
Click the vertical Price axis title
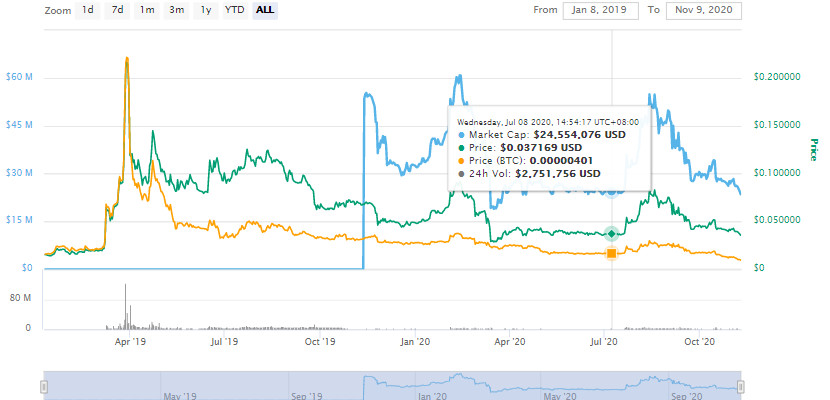[x=814, y=150]
